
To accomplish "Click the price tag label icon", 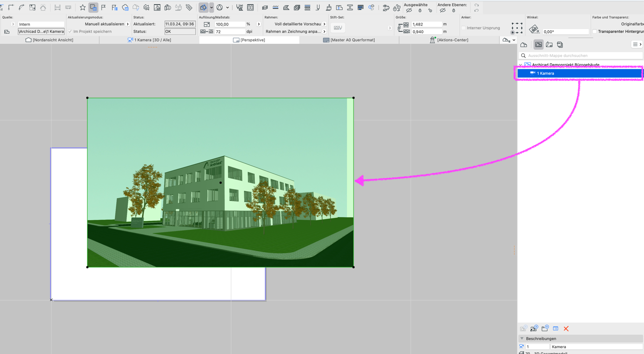I will pos(189,7).
